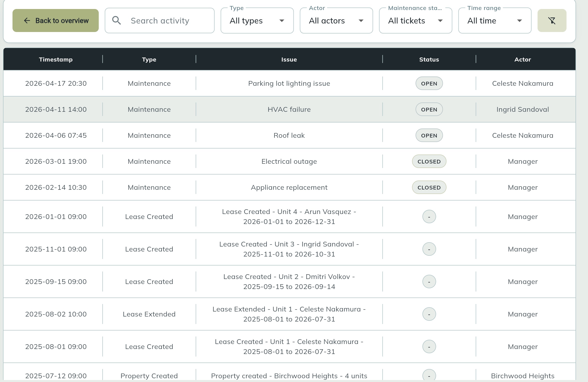Image resolution: width=588 pixels, height=382 pixels.
Task: Click Roof leak issue
Action: pyautogui.click(x=289, y=135)
